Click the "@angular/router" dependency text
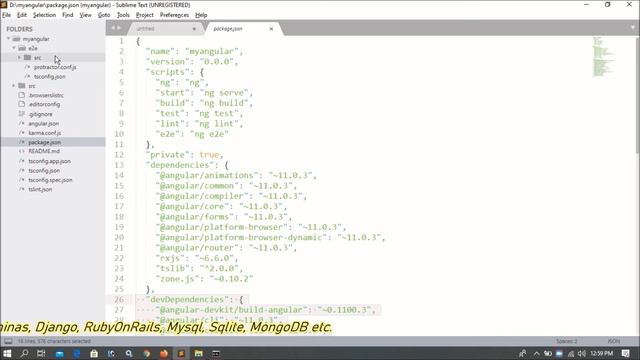The image size is (640, 360). click(x=197, y=248)
